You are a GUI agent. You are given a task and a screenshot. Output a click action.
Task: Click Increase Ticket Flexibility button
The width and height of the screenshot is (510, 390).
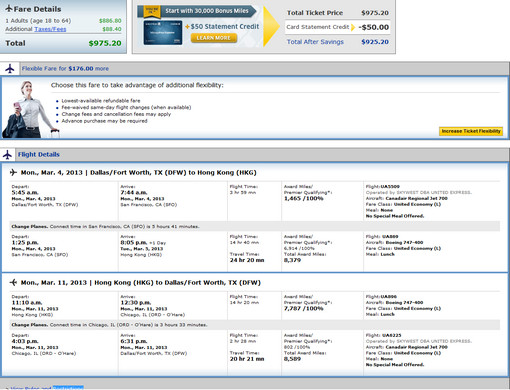(471, 131)
